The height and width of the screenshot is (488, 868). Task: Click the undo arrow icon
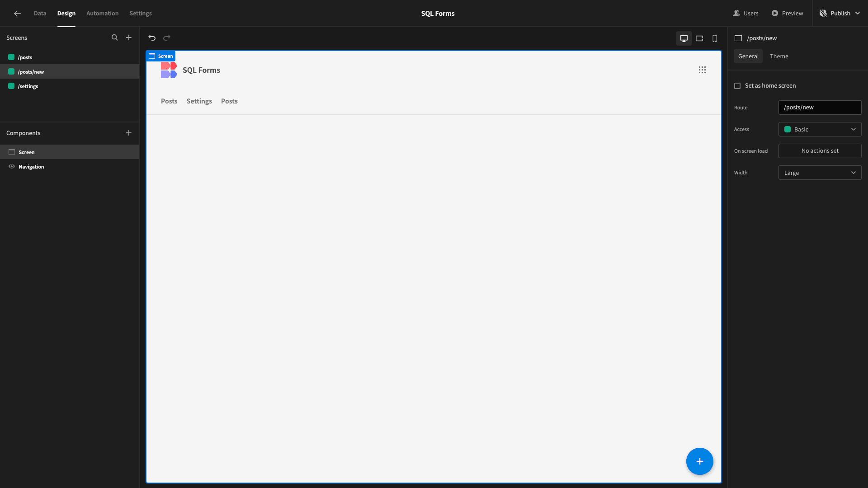151,38
